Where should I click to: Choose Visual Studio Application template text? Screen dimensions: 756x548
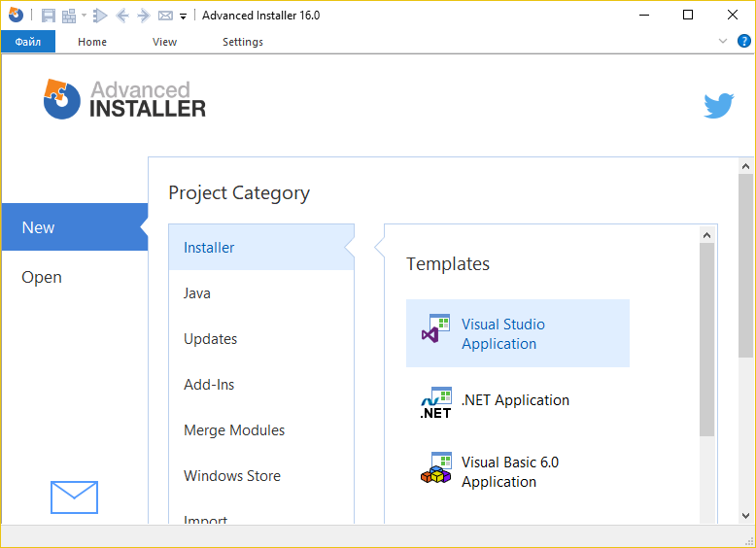tap(503, 333)
